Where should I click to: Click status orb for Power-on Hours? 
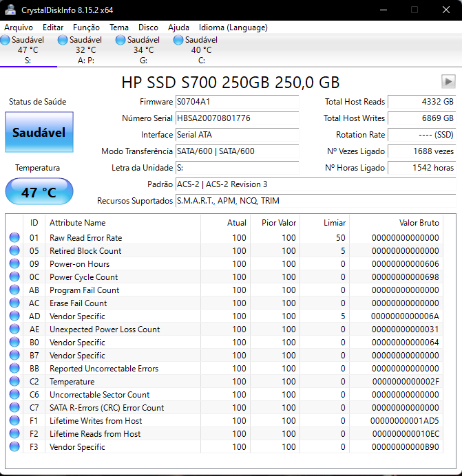(x=14, y=263)
